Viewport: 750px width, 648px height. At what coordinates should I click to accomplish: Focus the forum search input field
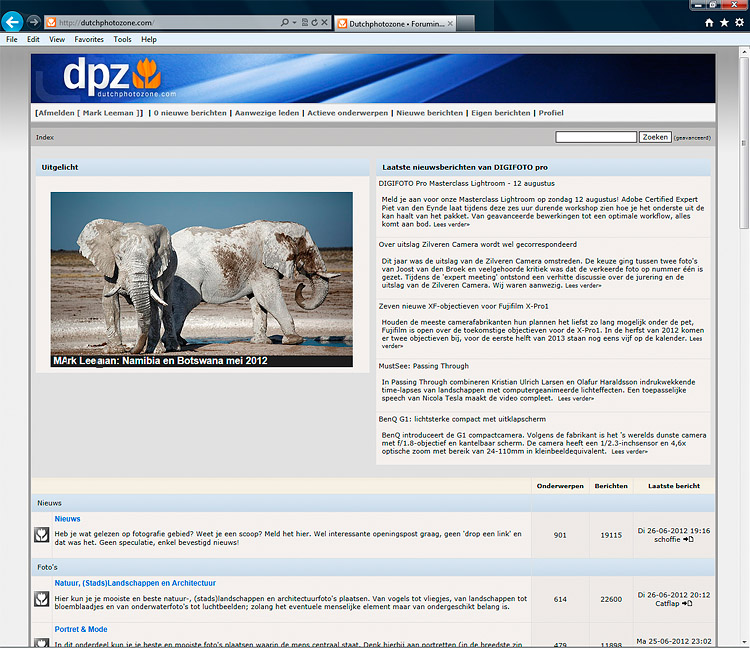pyautogui.click(x=596, y=137)
